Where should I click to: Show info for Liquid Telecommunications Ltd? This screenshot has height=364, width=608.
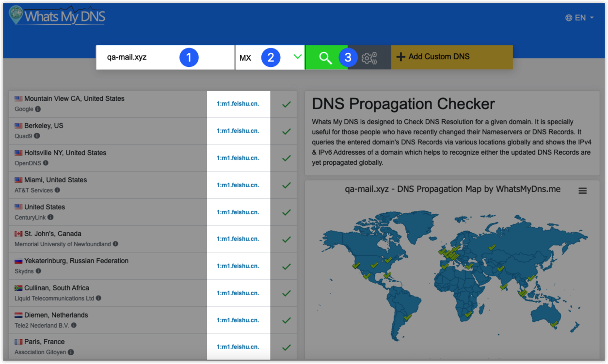(x=99, y=299)
